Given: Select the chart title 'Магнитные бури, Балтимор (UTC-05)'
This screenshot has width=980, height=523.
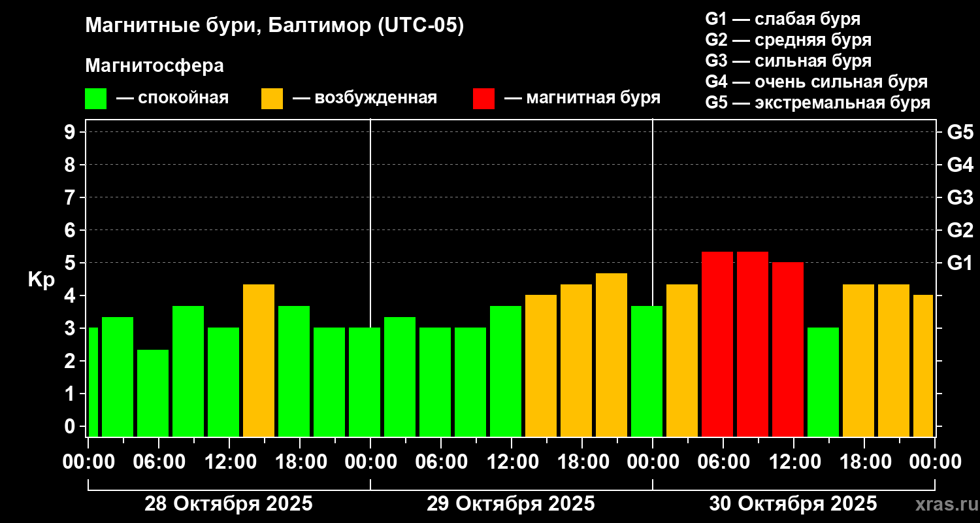Looking at the screenshot, I should 274,27.
